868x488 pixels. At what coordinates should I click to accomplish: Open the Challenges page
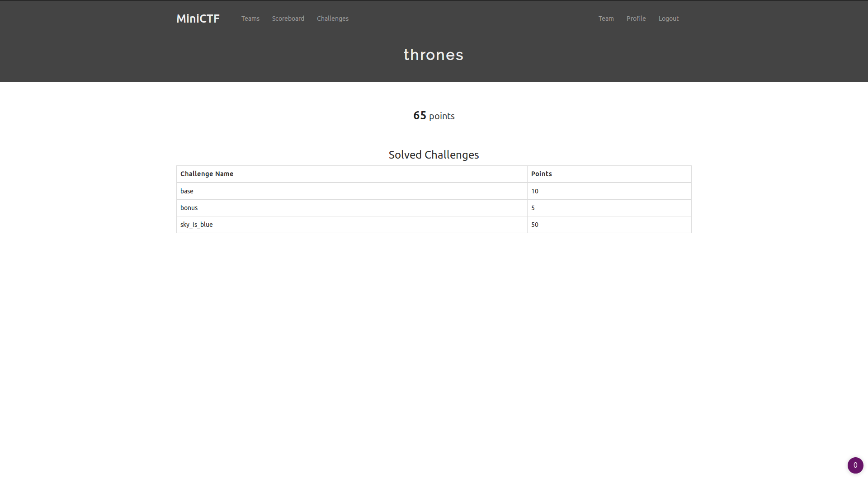click(332, 19)
